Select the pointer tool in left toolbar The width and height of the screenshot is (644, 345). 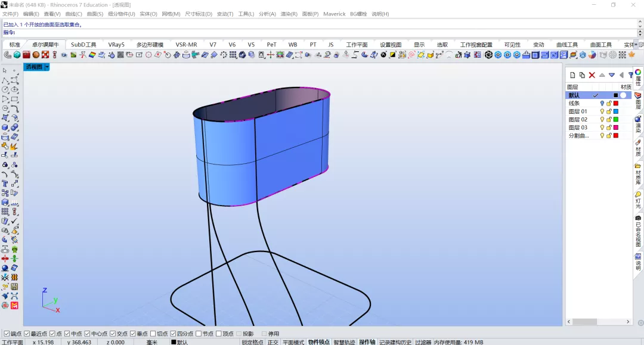(x=5, y=70)
